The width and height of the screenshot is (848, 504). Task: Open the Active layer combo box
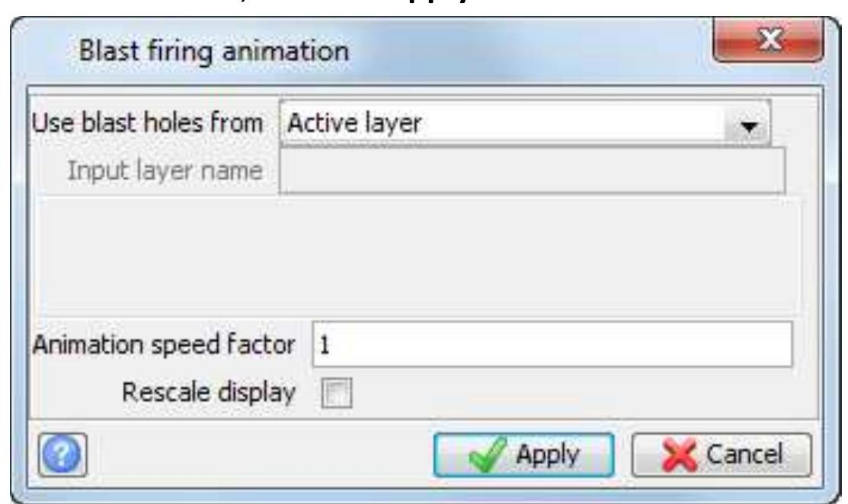click(525, 123)
